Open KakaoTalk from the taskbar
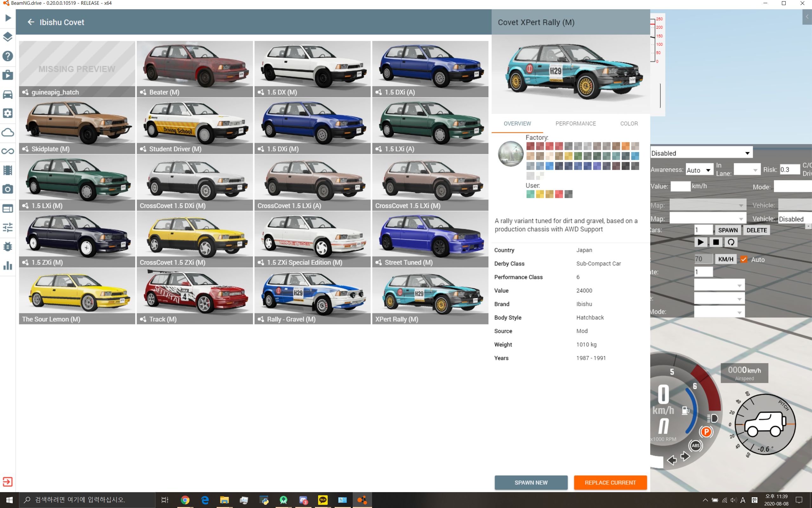This screenshot has height=508, width=812. pyautogui.click(x=323, y=500)
